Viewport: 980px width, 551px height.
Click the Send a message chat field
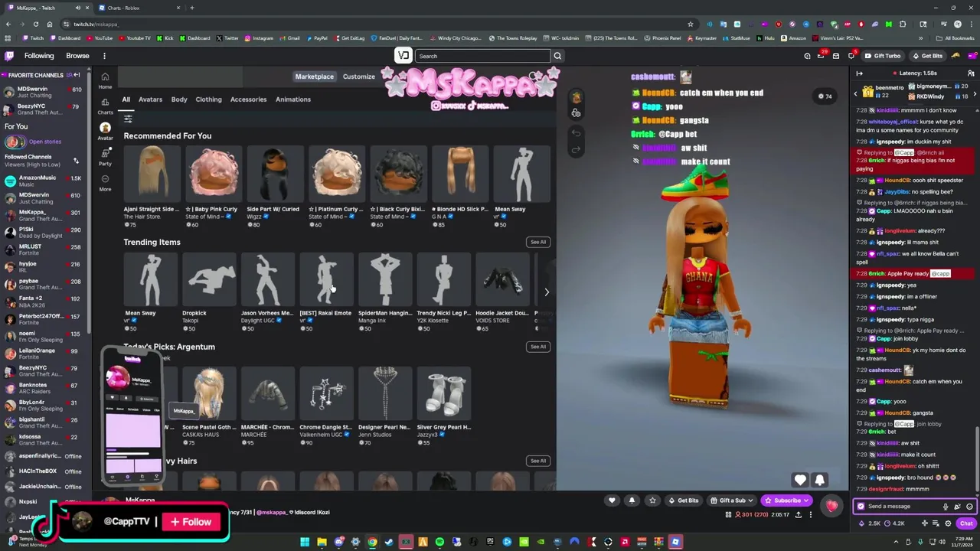pyautogui.click(x=903, y=507)
